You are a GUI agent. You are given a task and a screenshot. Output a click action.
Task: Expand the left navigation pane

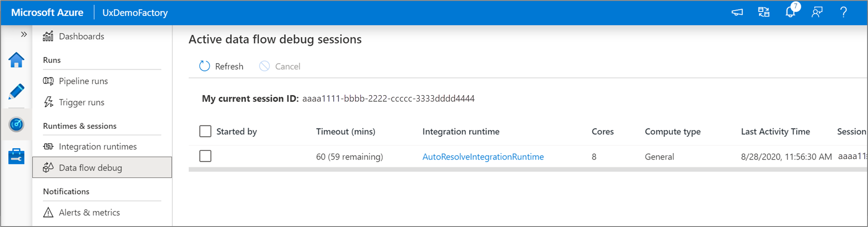24,34
